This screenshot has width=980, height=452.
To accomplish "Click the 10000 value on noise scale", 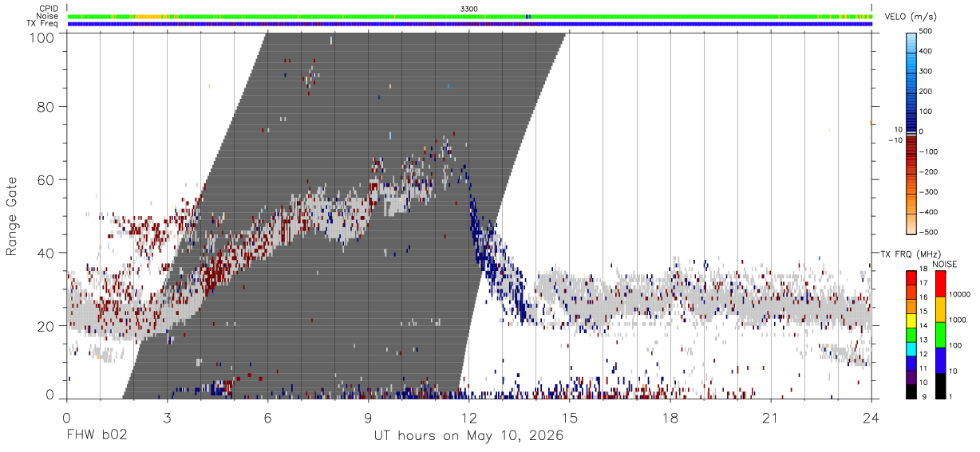I will (960, 294).
